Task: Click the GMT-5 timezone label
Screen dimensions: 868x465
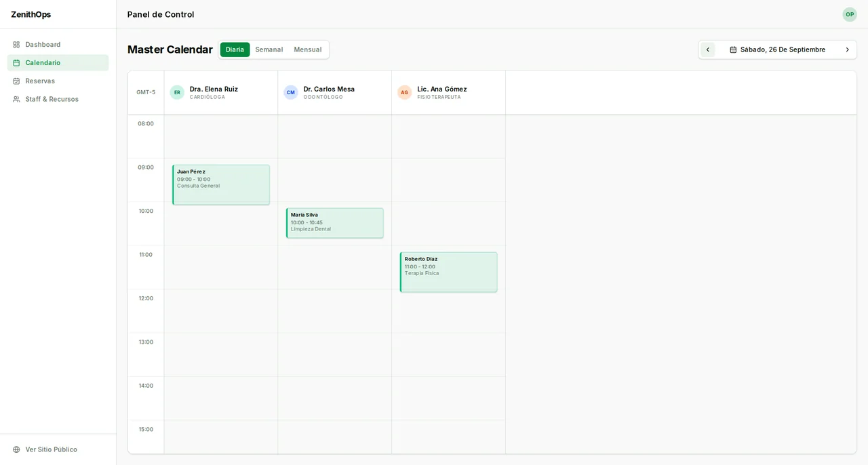Action: 146,92
